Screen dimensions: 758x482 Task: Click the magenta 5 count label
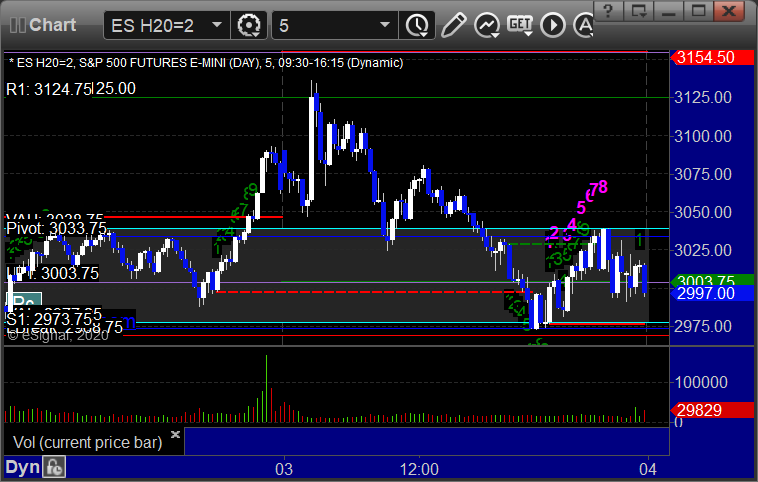pos(581,208)
